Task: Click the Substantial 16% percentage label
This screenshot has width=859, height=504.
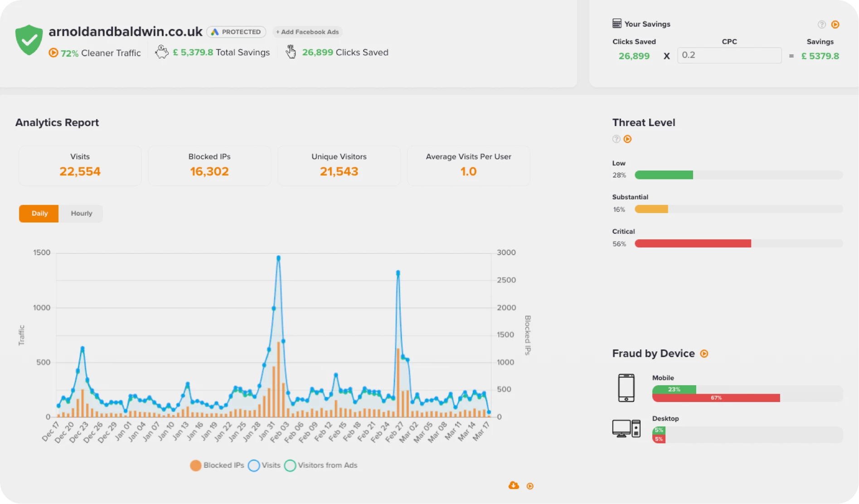Action: (x=619, y=209)
